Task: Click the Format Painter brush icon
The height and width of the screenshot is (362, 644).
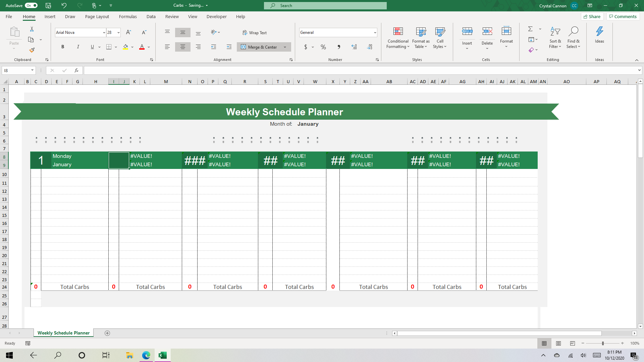Action: pyautogui.click(x=32, y=50)
